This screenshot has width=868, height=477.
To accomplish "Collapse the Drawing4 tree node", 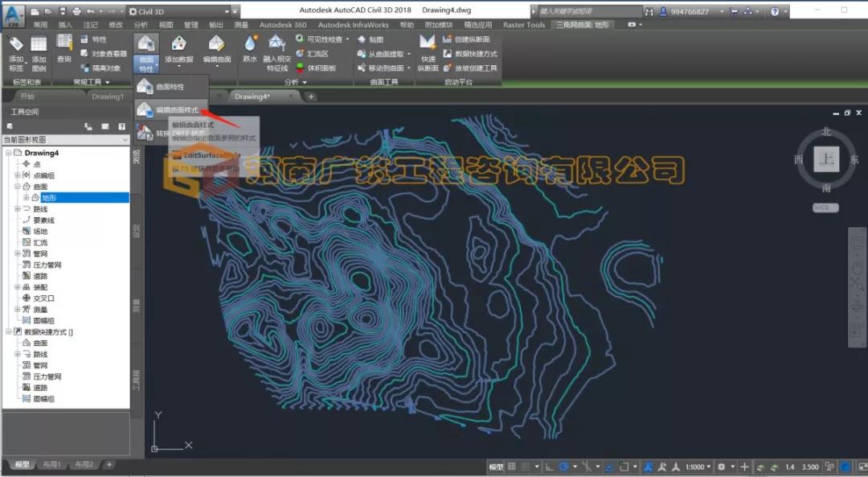I will 8,153.
